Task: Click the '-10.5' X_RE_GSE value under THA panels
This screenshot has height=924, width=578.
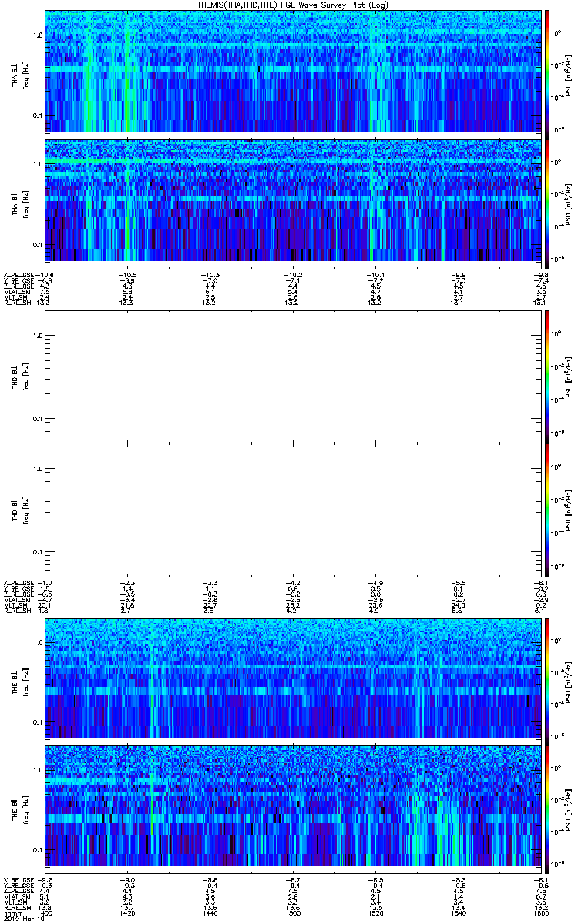Action: click(x=127, y=275)
